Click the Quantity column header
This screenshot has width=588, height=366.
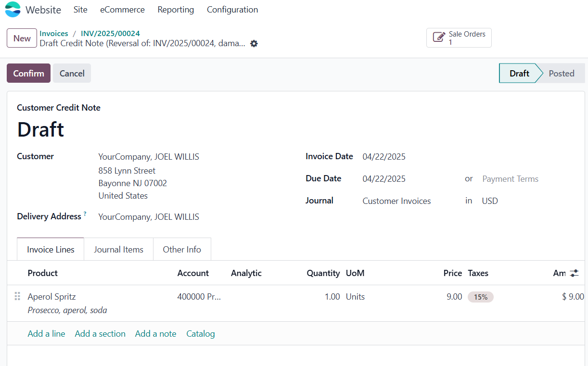[323, 273]
